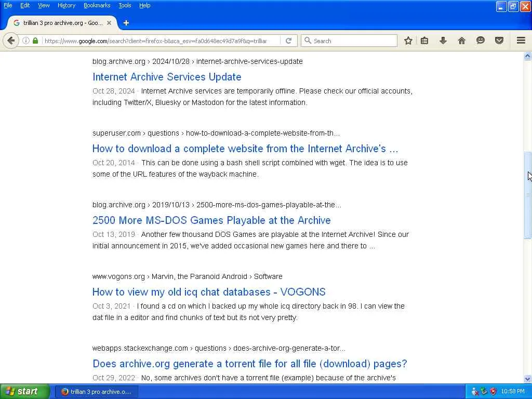Click Oct 3, 2021 snippet date

[x=112, y=306]
